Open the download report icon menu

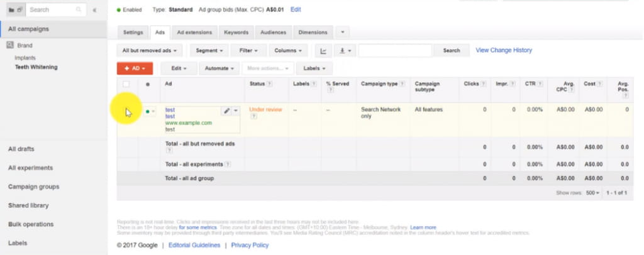(x=345, y=50)
